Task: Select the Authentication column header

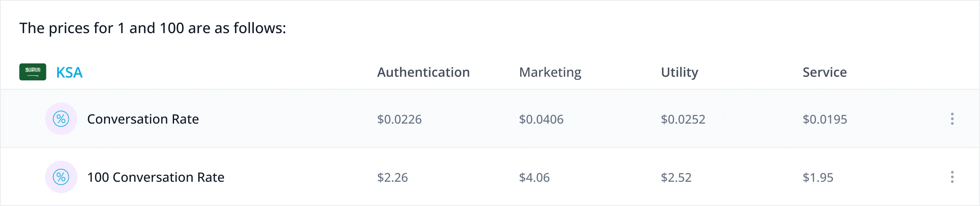Action: [x=423, y=72]
